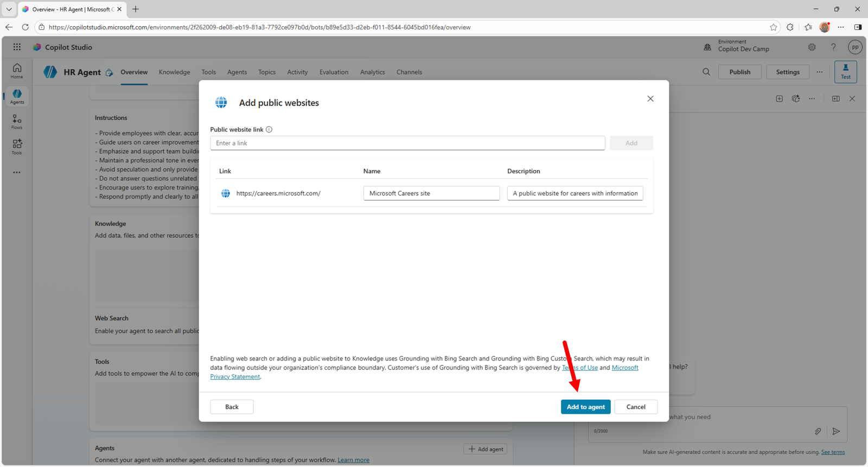
Task: Click the Back button in dialog
Action: coord(232,407)
